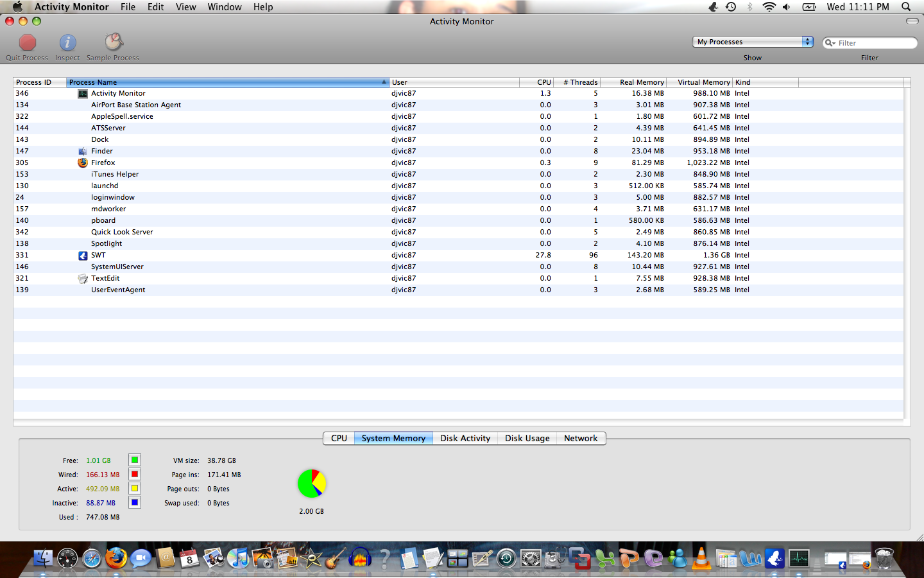Open the File menu
Image resolution: width=924 pixels, height=578 pixels.
click(x=128, y=6)
